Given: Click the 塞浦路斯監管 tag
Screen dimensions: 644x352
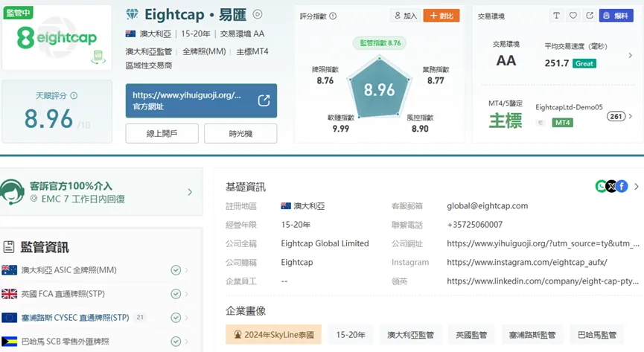Looking at the screenshot, I should tap(532, 335).
